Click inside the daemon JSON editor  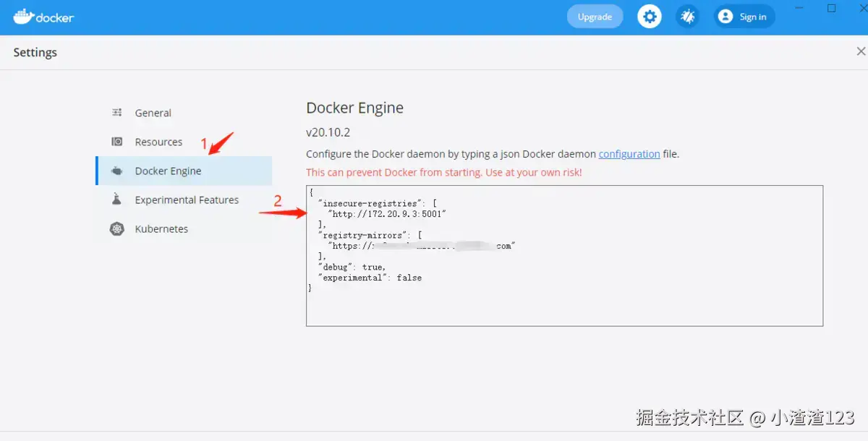[564, 255]
